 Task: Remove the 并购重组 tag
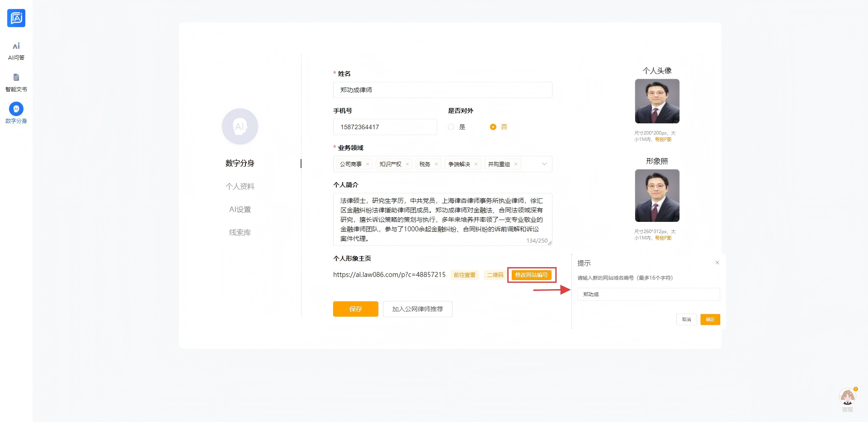tap(516, 164)
